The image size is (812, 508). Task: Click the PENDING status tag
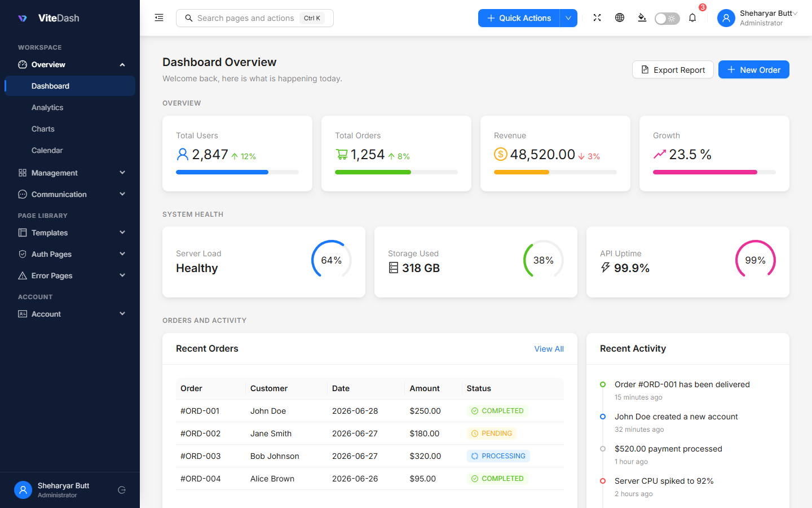pos(492,433)
